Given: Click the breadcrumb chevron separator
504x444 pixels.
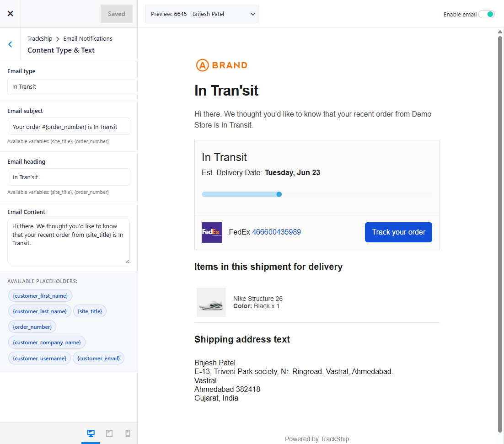Looking at the screenshot, I should [x=58, y=39].
